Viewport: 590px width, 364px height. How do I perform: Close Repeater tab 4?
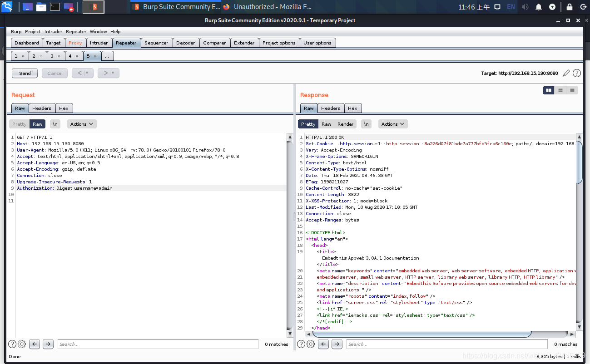tap(77, 56)
